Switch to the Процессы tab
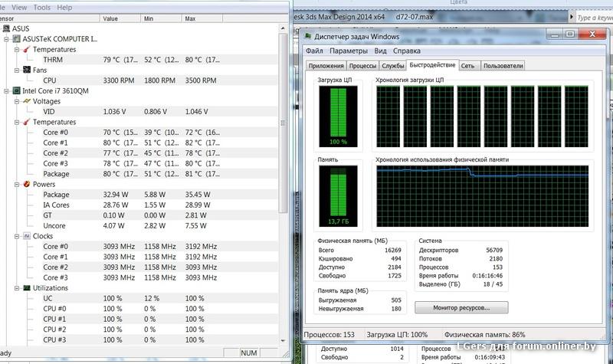The image size is (613, 364). pyautogui.click(x=362, y=66)
